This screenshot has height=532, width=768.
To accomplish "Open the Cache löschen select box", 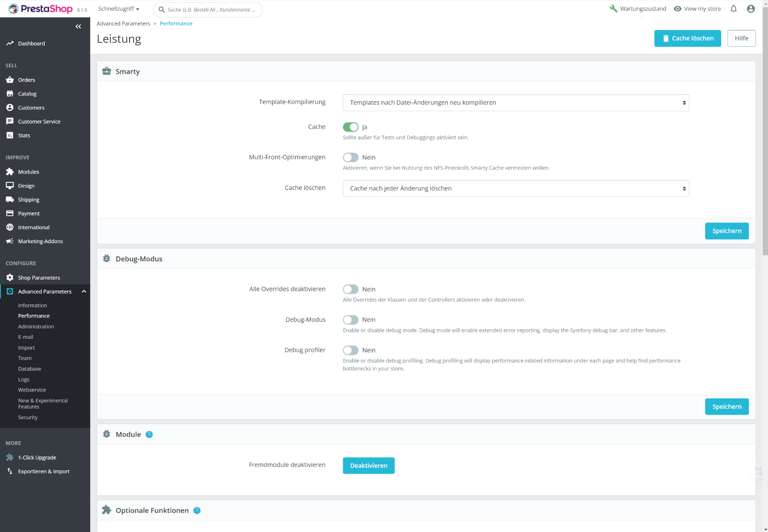I will pos(516,188).
